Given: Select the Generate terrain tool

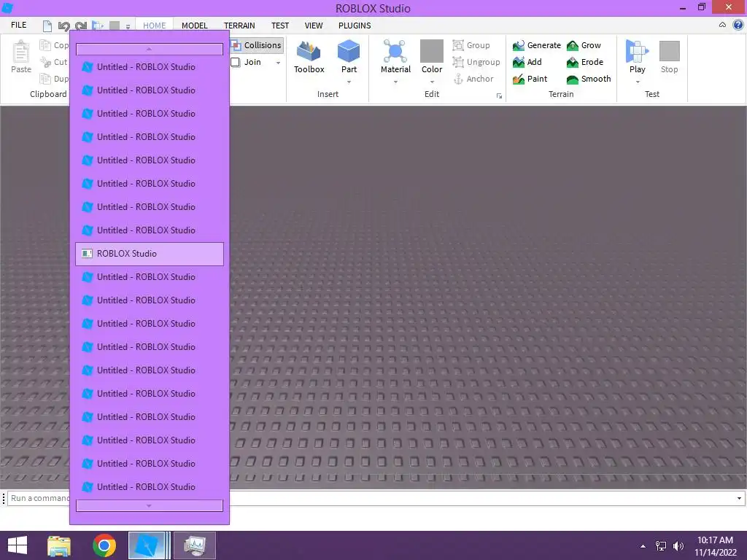Looking at the screenshot, I should pos(537,45).
